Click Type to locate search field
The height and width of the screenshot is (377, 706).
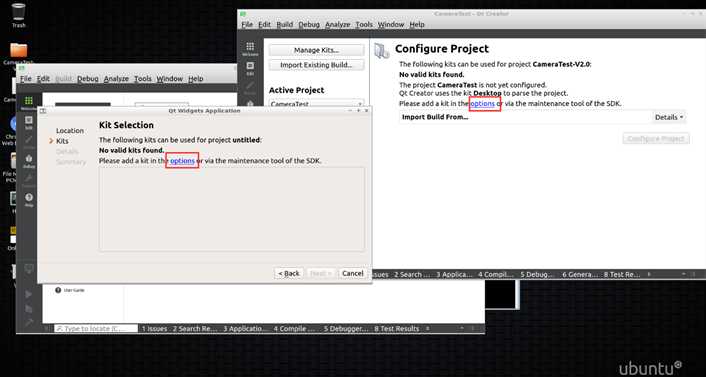(96, 329)
